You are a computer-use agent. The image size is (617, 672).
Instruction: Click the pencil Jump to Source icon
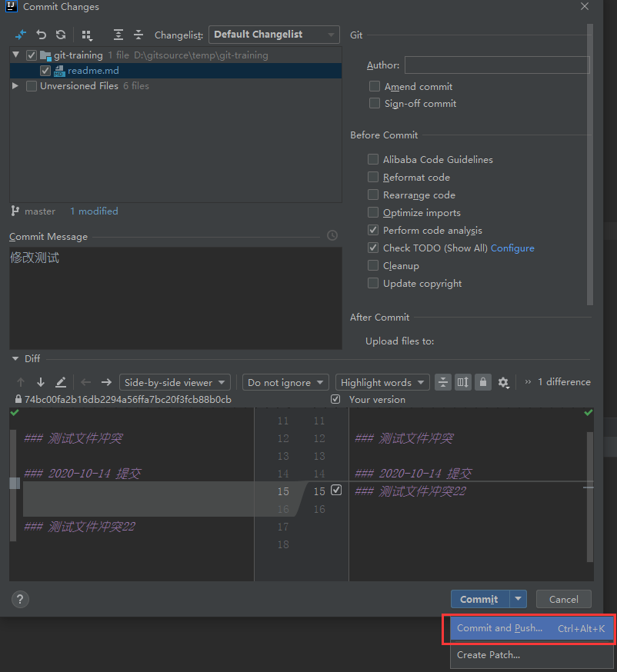tap(61, 382)
